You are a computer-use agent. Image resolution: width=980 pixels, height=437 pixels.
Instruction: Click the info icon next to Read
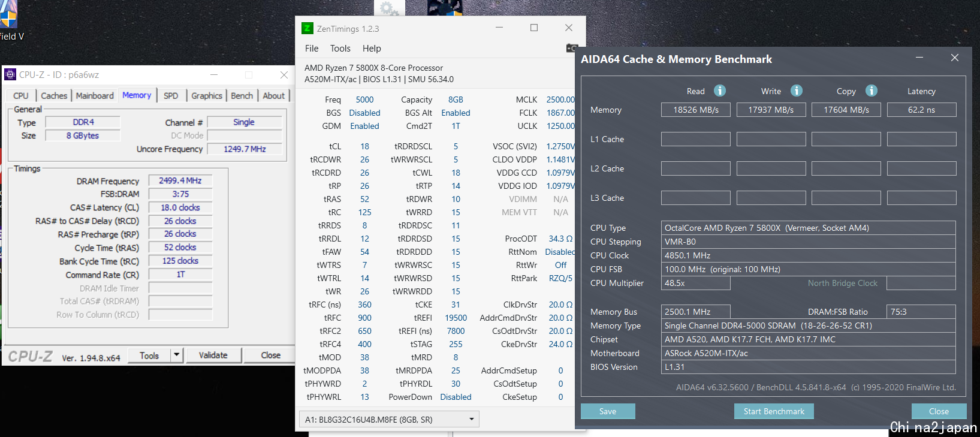pyautogui.click(x=720, y=91)
